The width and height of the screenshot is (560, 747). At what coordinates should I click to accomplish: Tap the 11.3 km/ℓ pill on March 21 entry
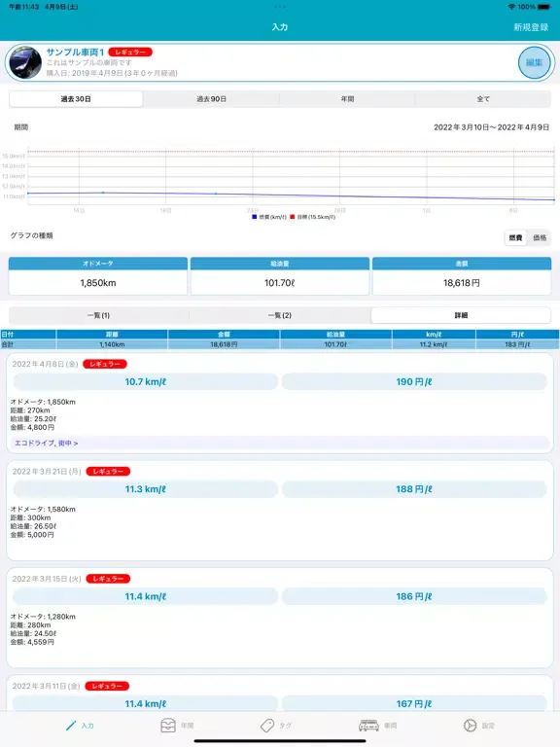pos(145,489)
